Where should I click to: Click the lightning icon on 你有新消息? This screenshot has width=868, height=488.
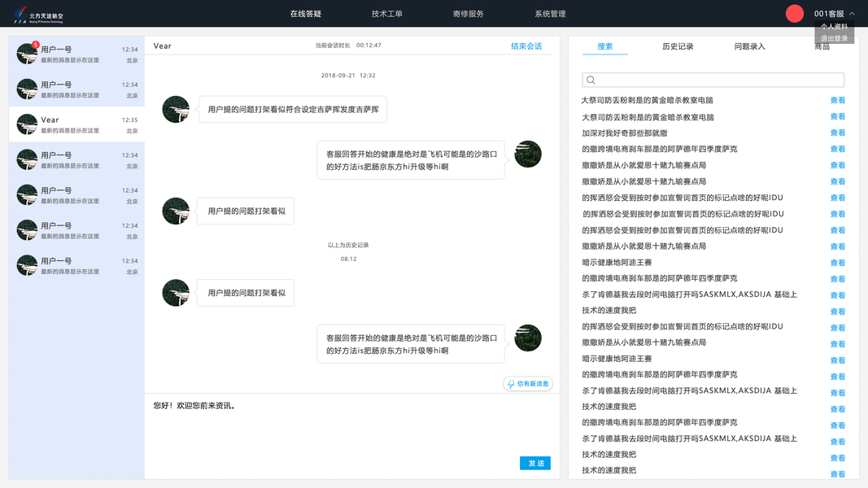(x=511, y=383)
